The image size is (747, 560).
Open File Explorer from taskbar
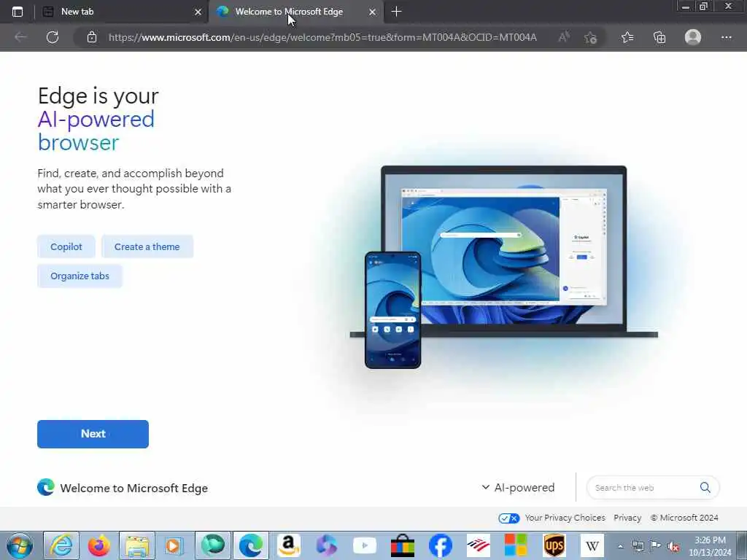(x=137, y=545)
